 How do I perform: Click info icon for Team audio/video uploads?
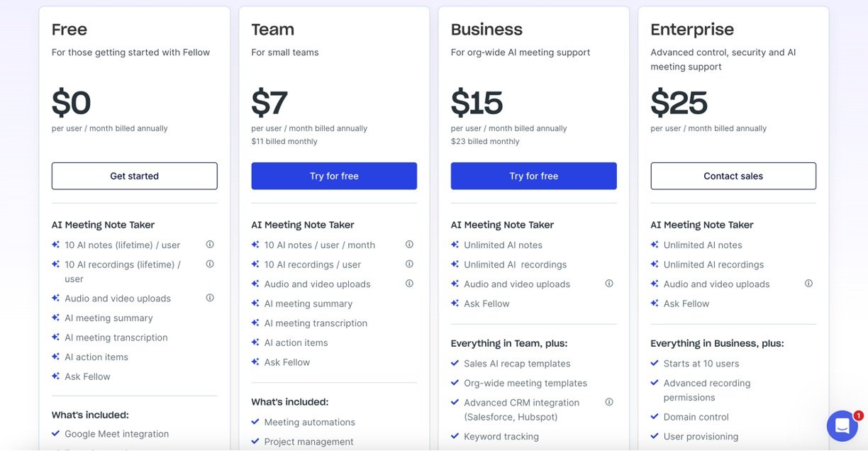tap(409, 284)
